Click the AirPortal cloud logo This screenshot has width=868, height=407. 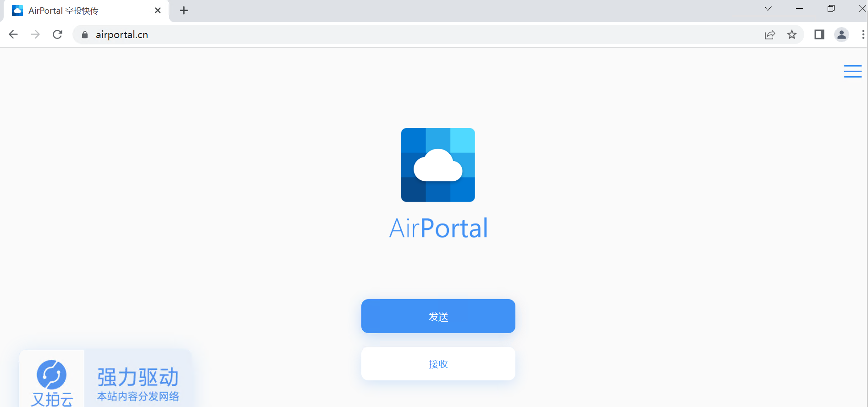pos(438,165)
